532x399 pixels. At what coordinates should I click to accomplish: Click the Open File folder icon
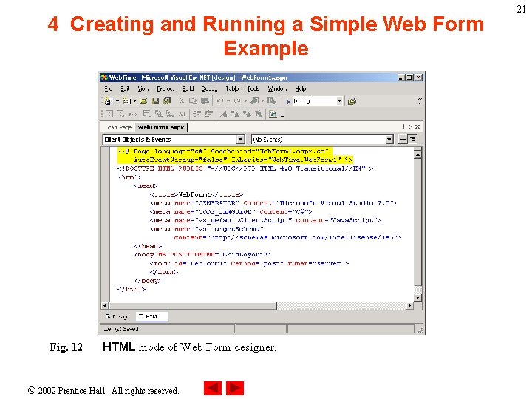coord(143,100)
